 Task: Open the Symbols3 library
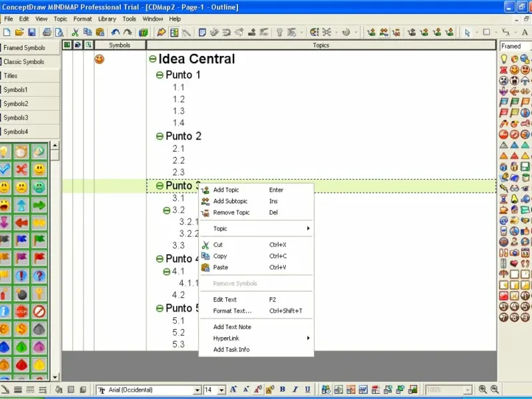coord(30,118)
